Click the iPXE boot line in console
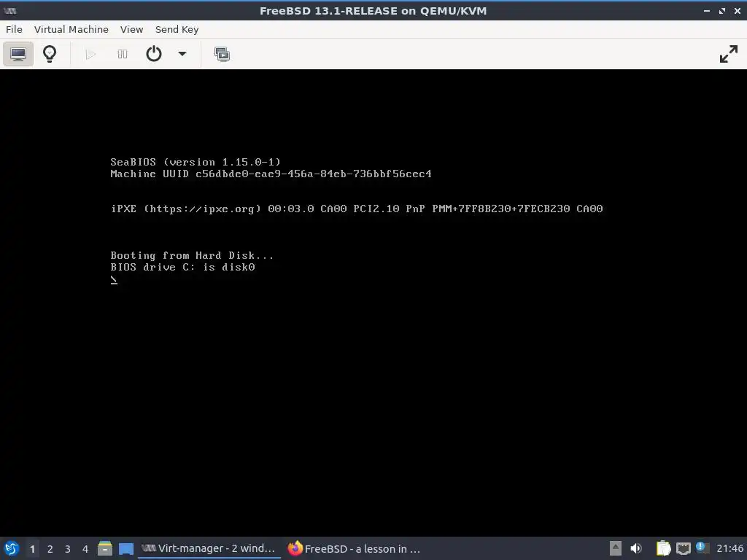Viewport: 747px width, 560px height. click(x=357, y=209)
